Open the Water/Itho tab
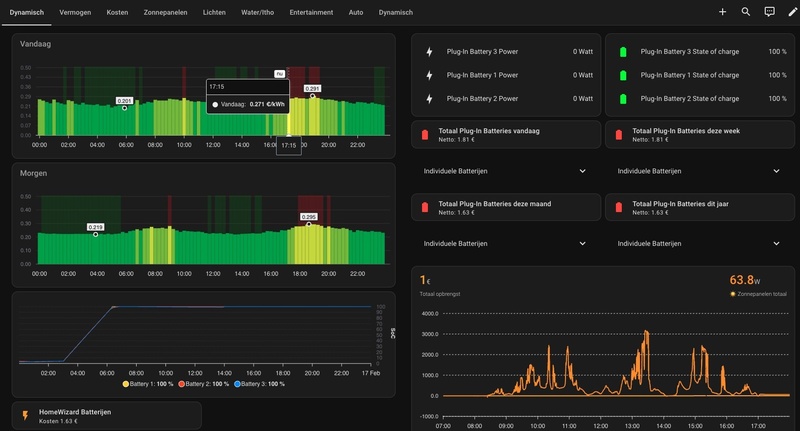800x431 pixels. coord(258,12)
